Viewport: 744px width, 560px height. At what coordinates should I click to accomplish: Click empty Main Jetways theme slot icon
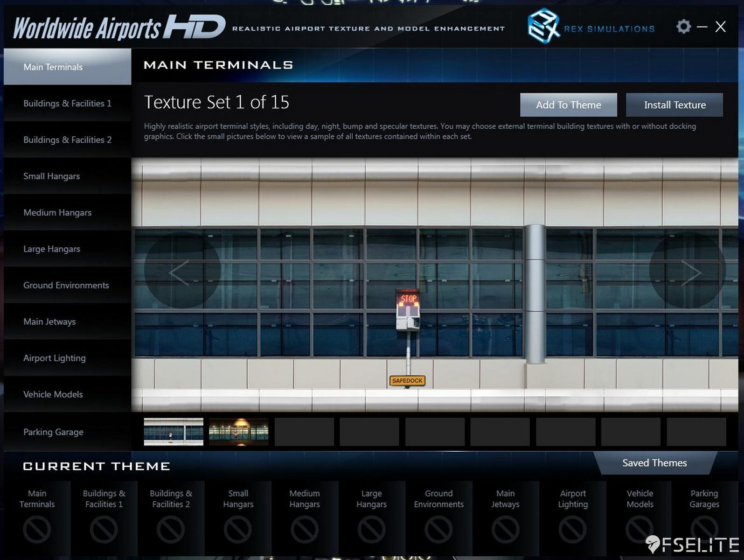pyautogui.click(x=505, y=529)
